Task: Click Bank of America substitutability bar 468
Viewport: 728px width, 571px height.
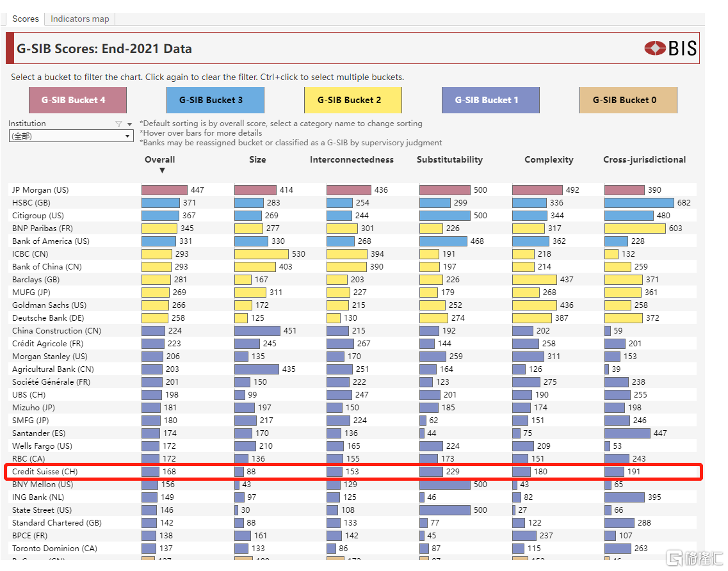Action: pyautogui.click(x=443, y=241)
